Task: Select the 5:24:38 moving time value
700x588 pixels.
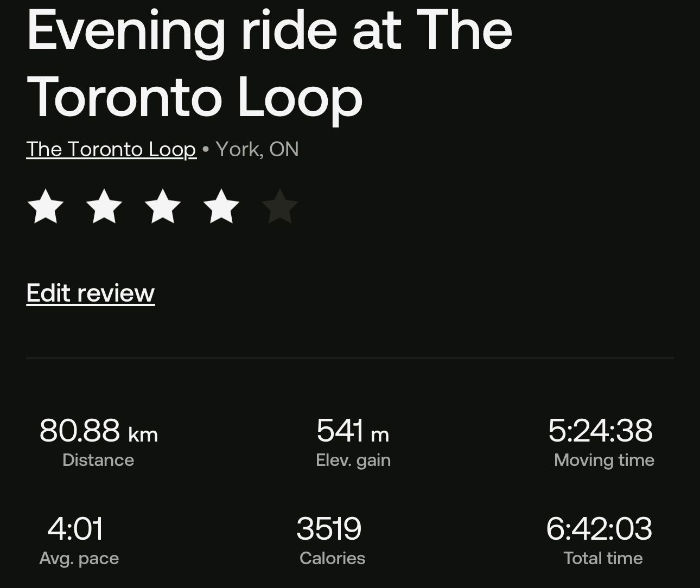Action: click(600, 431)
